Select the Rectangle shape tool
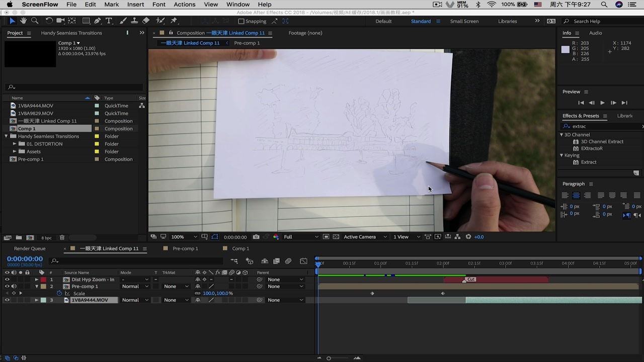Image resolution: width=644 pixels, height=362 pixels. pyautogui.click(x=87, y=21)
